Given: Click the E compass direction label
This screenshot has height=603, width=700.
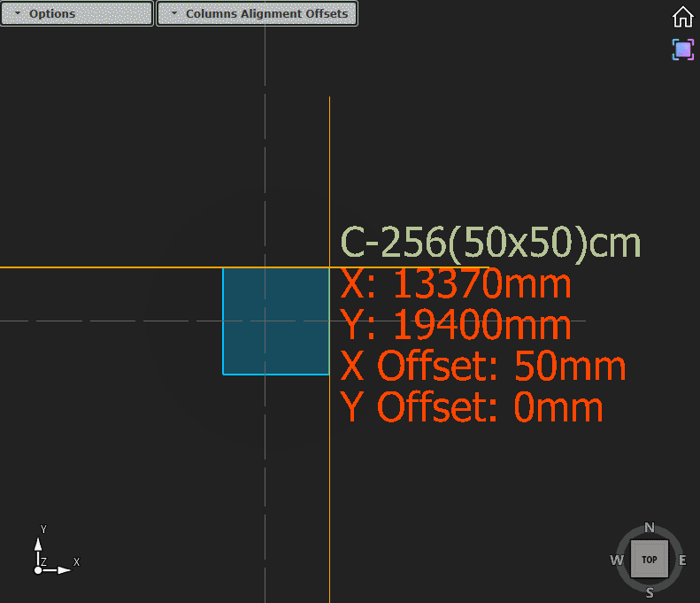Looking at the screenshot, I should [x=682, y=560].
